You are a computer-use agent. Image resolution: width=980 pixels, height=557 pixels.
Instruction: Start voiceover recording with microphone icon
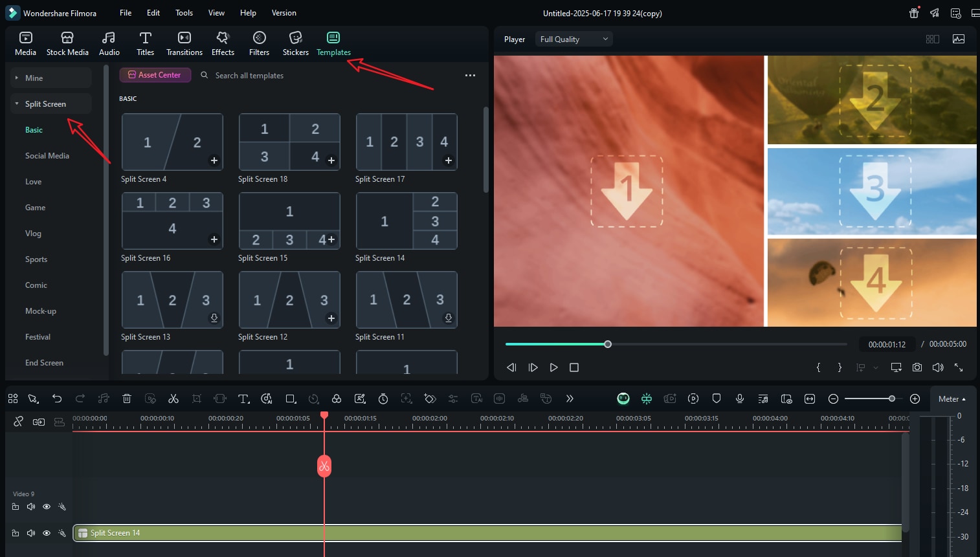click(740, 399)
